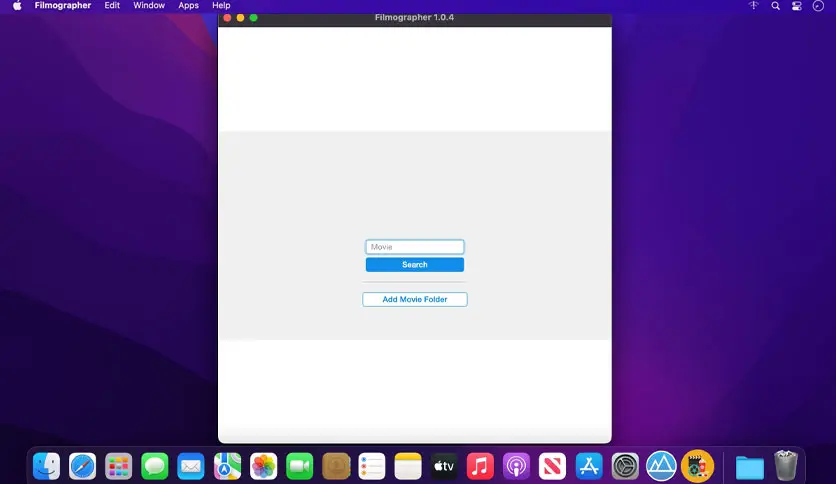Click the blue mountain-logo app icon in the dock
The height and width of the screenshot is (484, 836).
(661, 466)
